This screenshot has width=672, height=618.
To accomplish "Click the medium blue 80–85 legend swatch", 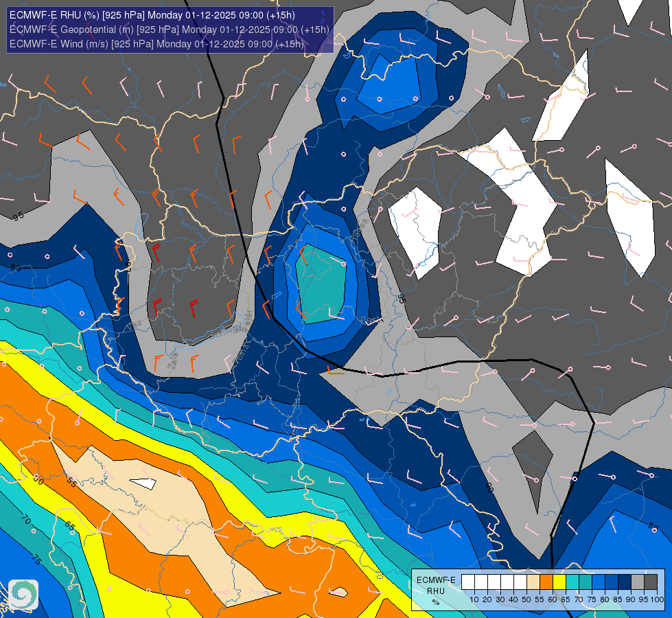I will click(612, 582).
